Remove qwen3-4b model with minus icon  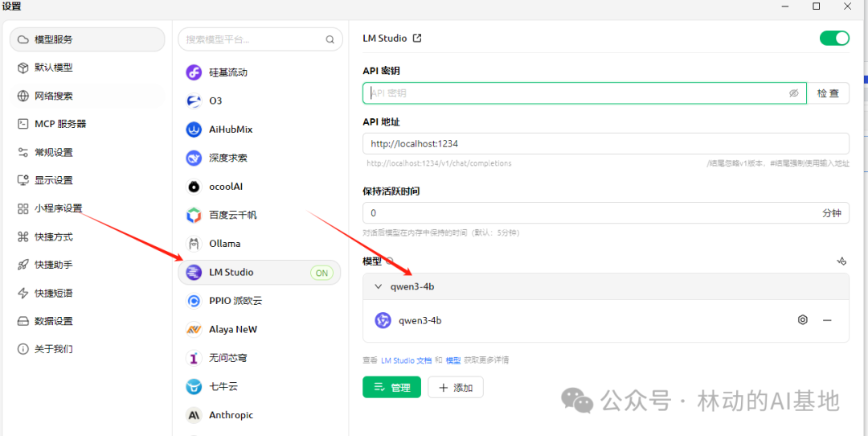[x=827, y=320]
